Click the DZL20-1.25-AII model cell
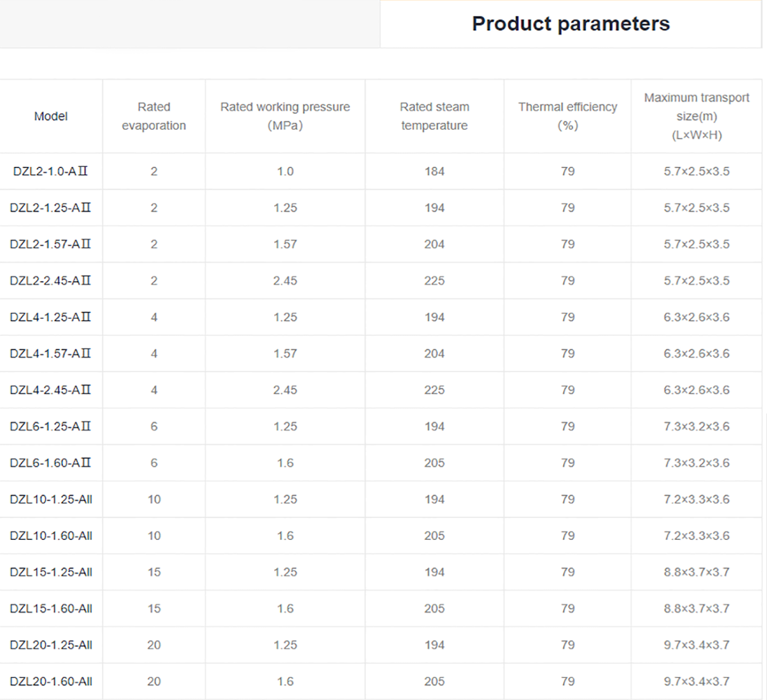Viewport: 767px width, 700px height. [x=51, y=645]
